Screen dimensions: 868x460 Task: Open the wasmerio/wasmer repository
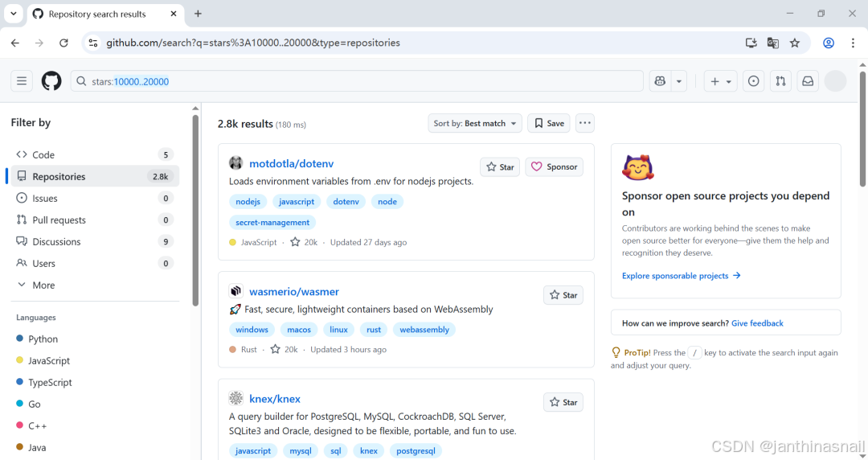coord(294,291)
